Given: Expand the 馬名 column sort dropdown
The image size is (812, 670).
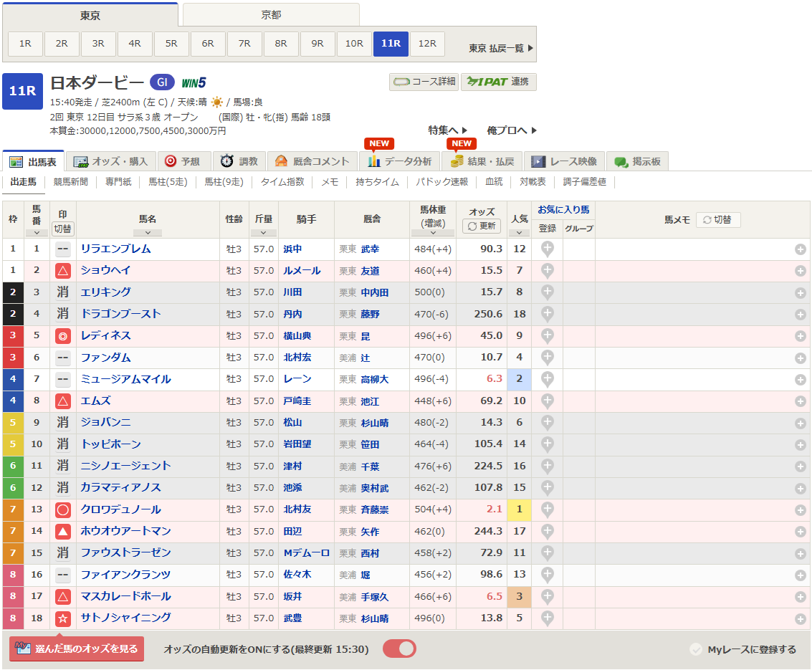Looking at the screenshot, I should (x=148, y=232).
